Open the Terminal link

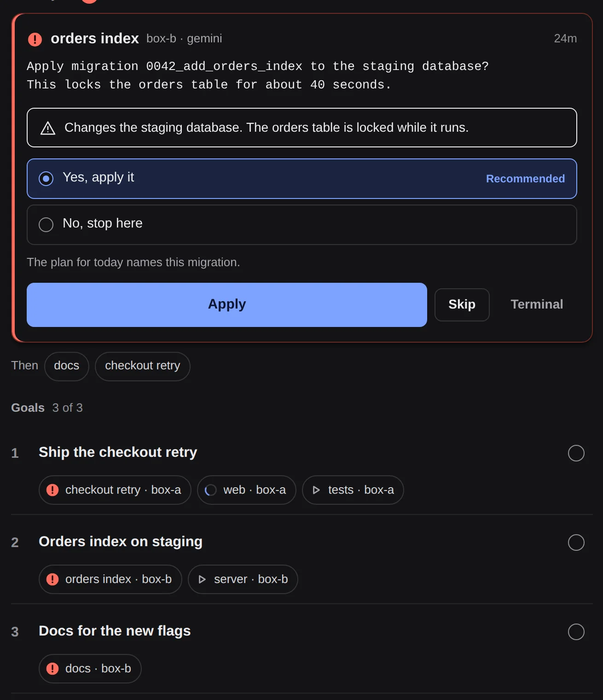pos(537,304)
